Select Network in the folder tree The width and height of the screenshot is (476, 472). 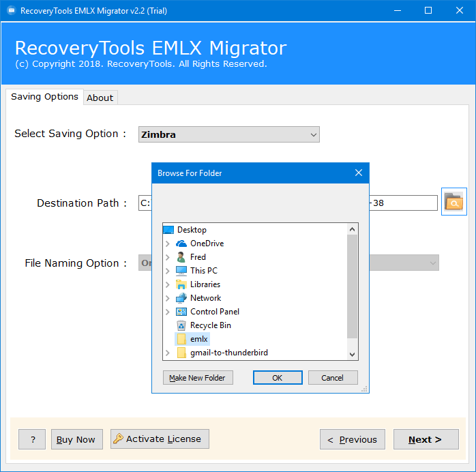(x=205, y=298)
